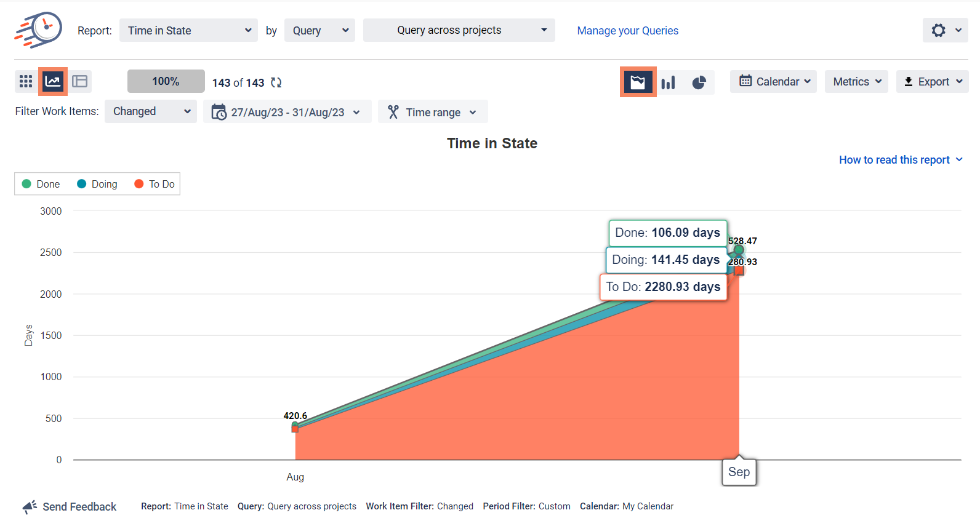Select the area chart type icon
This screenshot has height=526, width=980.
[x=638, y=82]
